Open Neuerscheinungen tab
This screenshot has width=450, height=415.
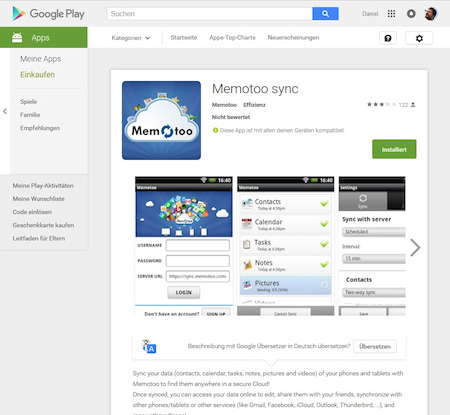293,38
